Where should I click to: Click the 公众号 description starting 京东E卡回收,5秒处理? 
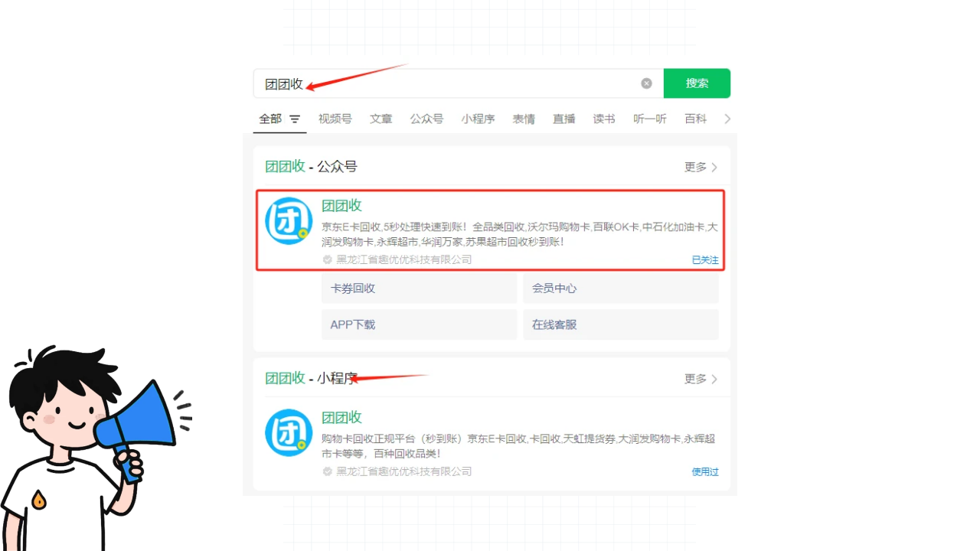520,234
